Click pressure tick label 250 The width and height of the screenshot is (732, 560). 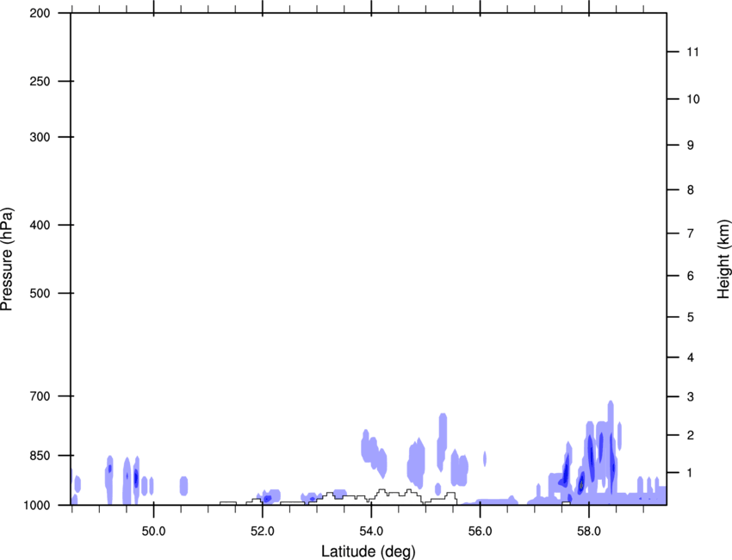coord(40,81)
